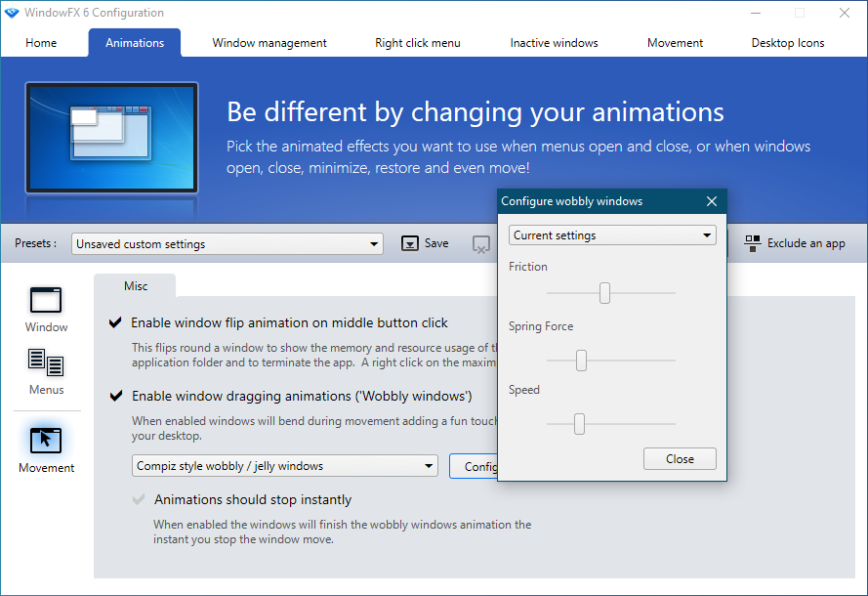
Task: Click the Save preset button label
Action: tap(436, 243)
